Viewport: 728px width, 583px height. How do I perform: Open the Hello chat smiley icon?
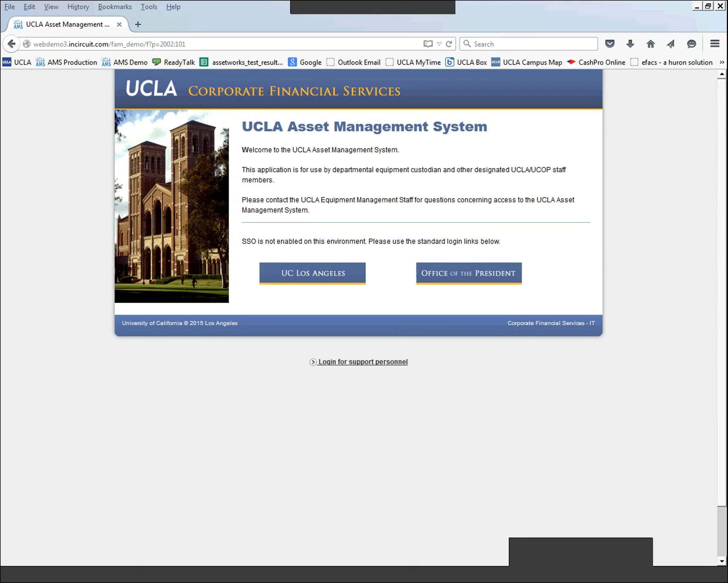click(691, 44)
